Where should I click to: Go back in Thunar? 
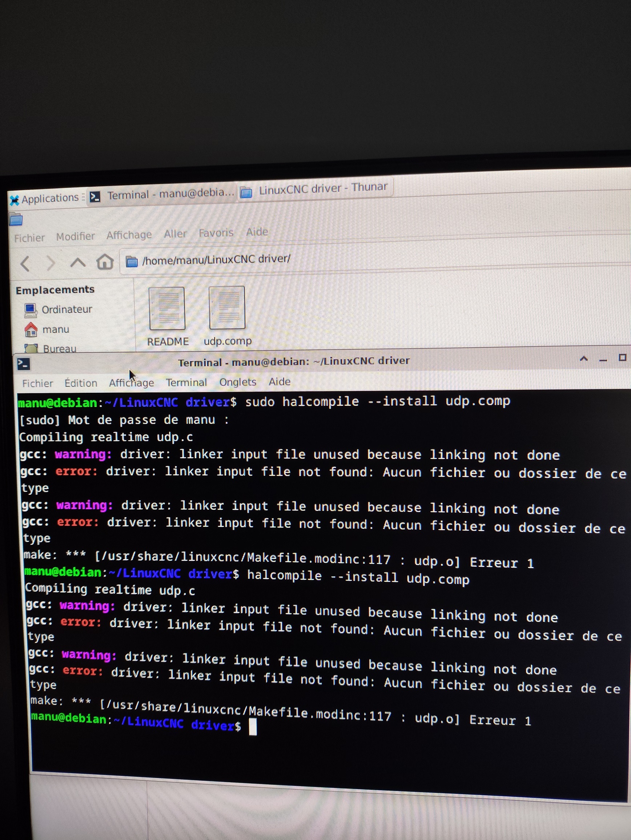tap(25, 263)
